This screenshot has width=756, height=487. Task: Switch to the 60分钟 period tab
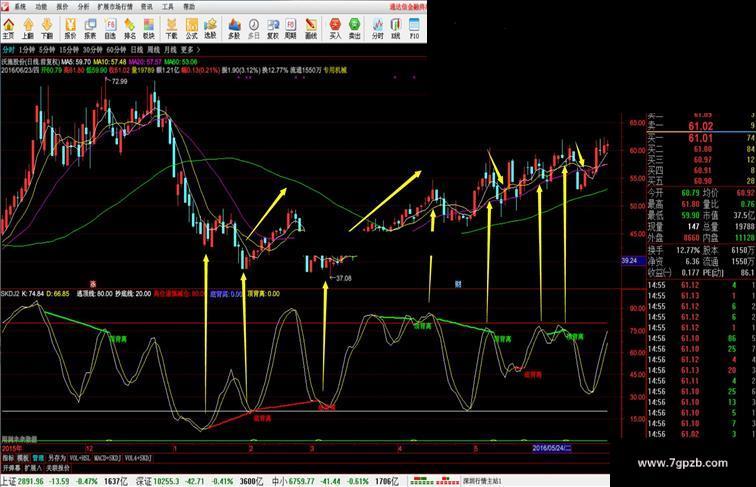tap(116, 50)
